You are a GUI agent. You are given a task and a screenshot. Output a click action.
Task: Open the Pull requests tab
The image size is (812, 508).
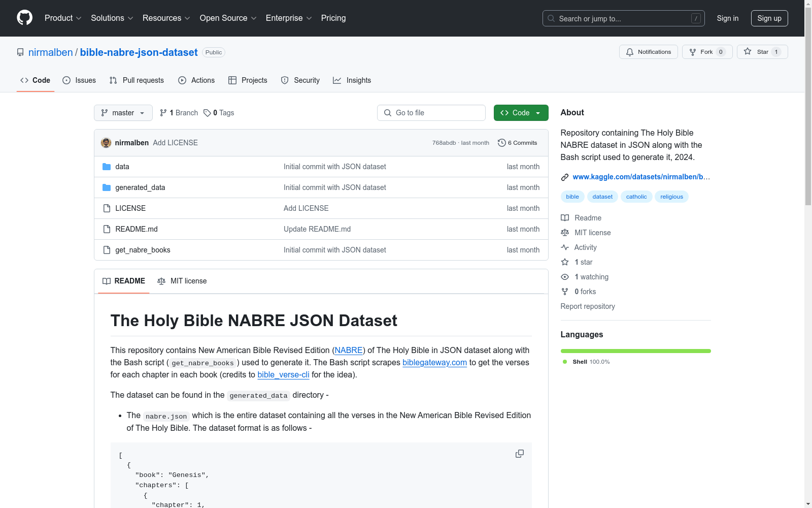(137, 80)
